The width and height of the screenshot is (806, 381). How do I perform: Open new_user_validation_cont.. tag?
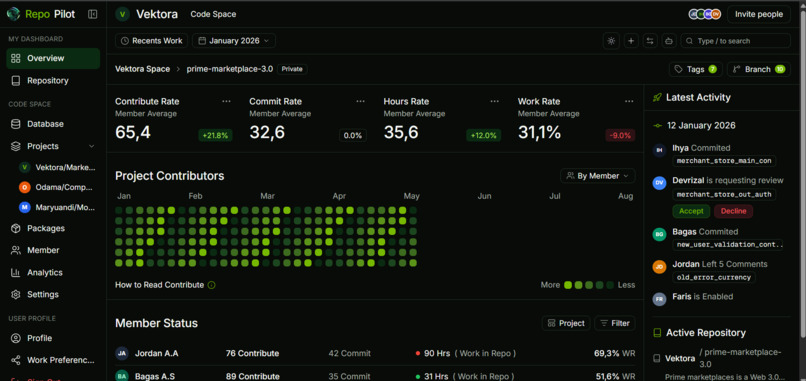click(x=729, y=245)
